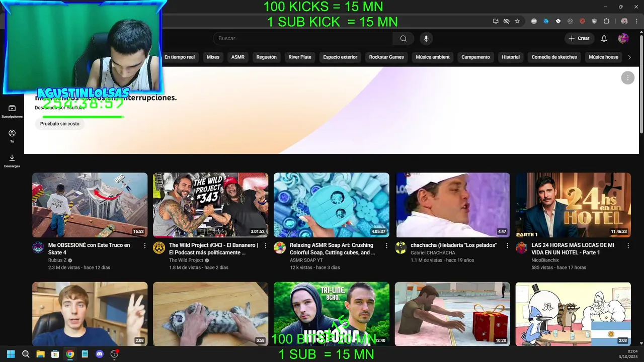Open 'Relaxing ASMR Soap Art' video title

click(332, 249)
